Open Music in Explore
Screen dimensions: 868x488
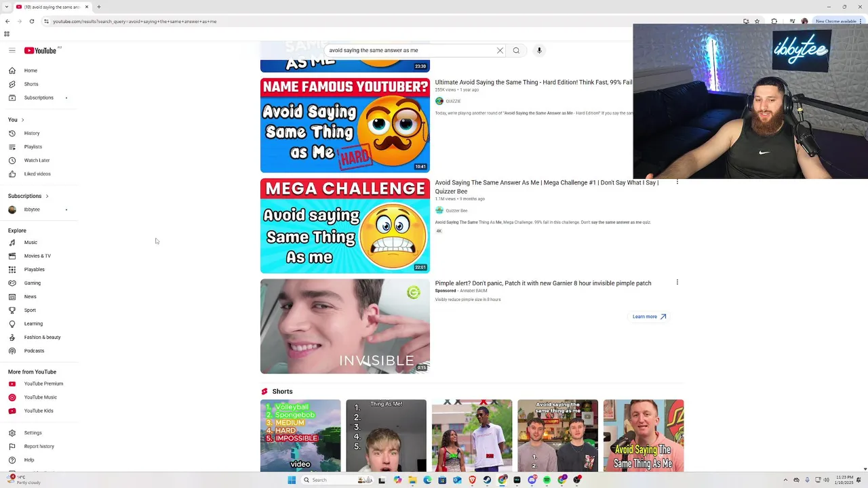tap(31, 242)
